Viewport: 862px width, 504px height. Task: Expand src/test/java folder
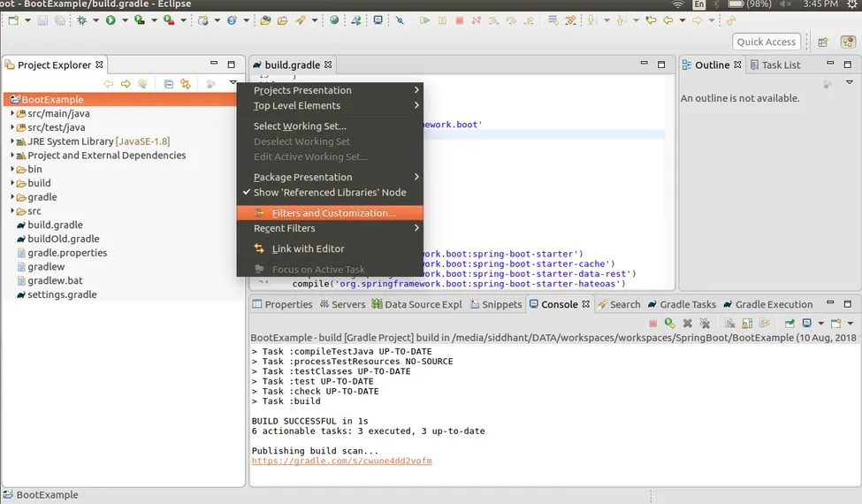[x=12, y=126]
